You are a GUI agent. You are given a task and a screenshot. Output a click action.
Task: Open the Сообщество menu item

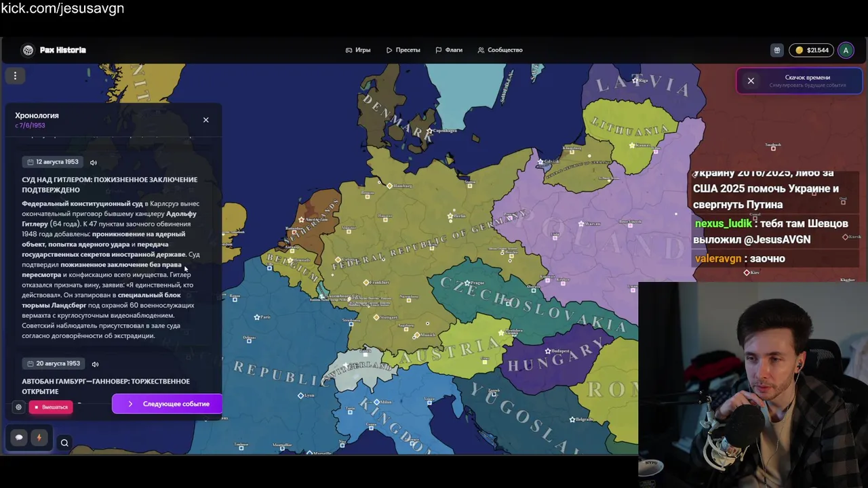pos(500,50)
